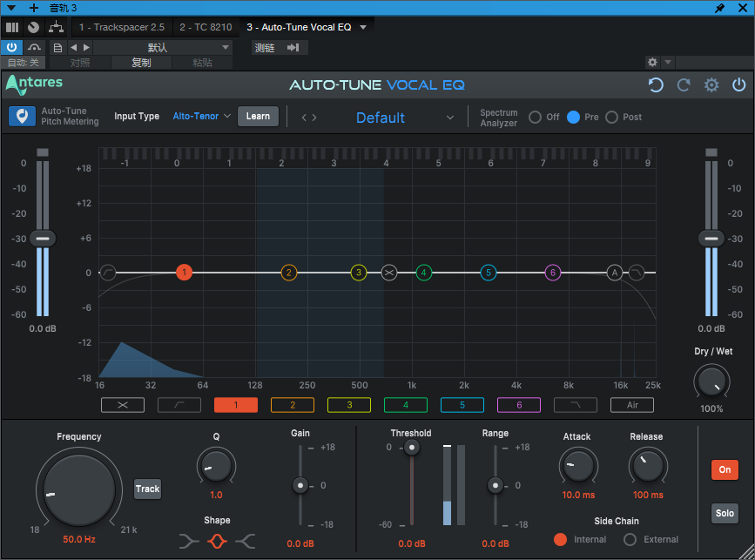Set Spectrum Analyzer to Post
The width and height of the screenshot is (755, 560).
[x=611, y=117]
